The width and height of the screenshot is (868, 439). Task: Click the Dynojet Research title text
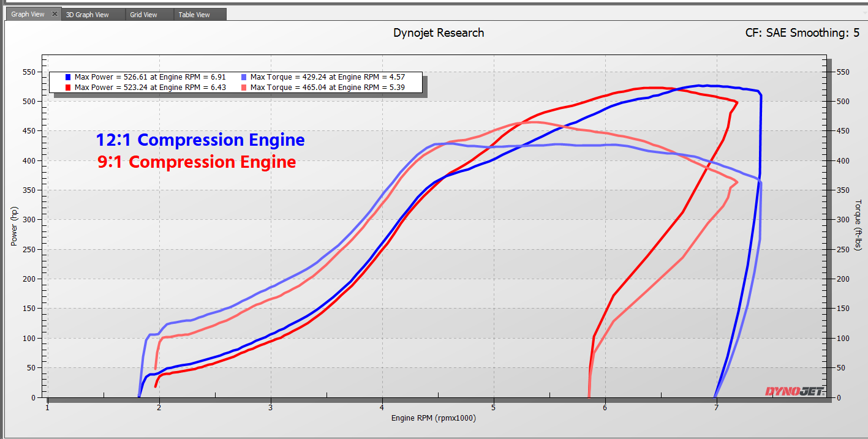click(439, 33)
